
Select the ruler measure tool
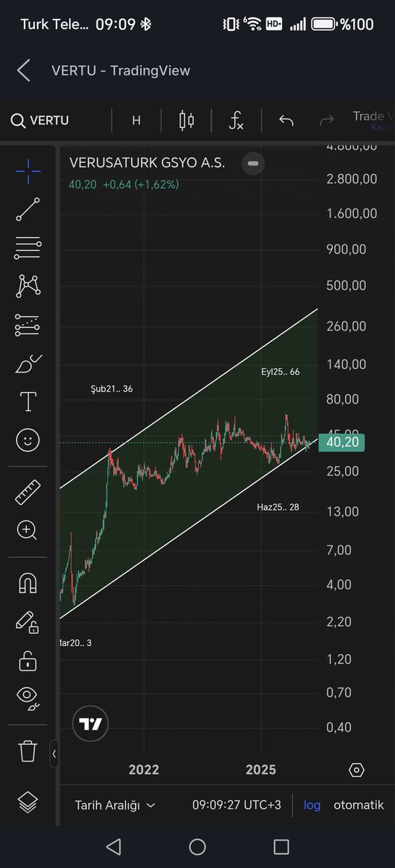click(x=28, y=493)
